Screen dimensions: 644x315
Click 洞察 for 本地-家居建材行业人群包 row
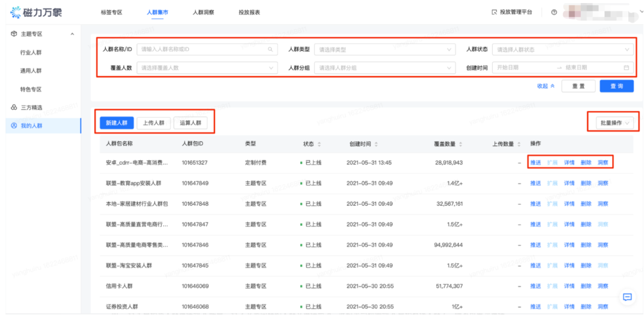click(x=603, y=203)
